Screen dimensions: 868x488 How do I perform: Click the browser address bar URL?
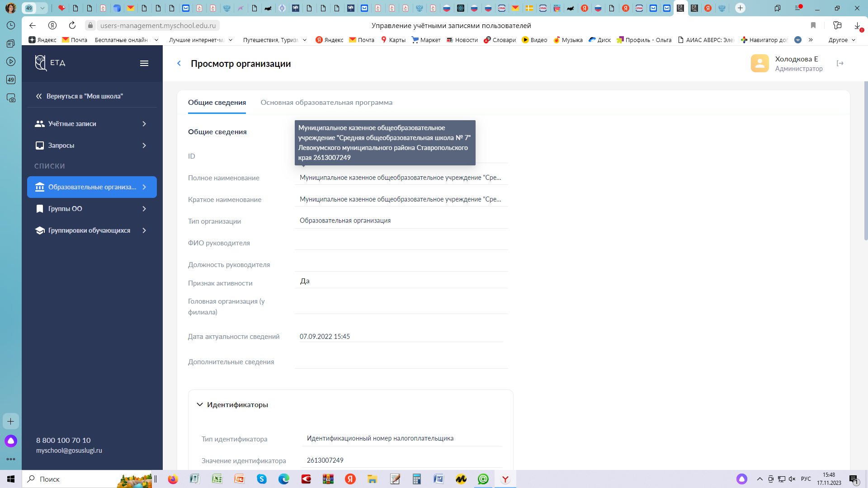click(158, 25)
